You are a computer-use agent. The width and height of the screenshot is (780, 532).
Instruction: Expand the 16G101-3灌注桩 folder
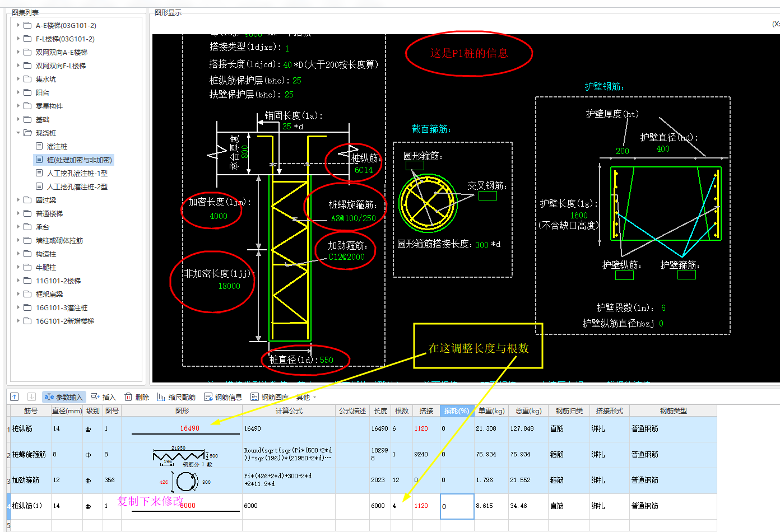[18, 307]
